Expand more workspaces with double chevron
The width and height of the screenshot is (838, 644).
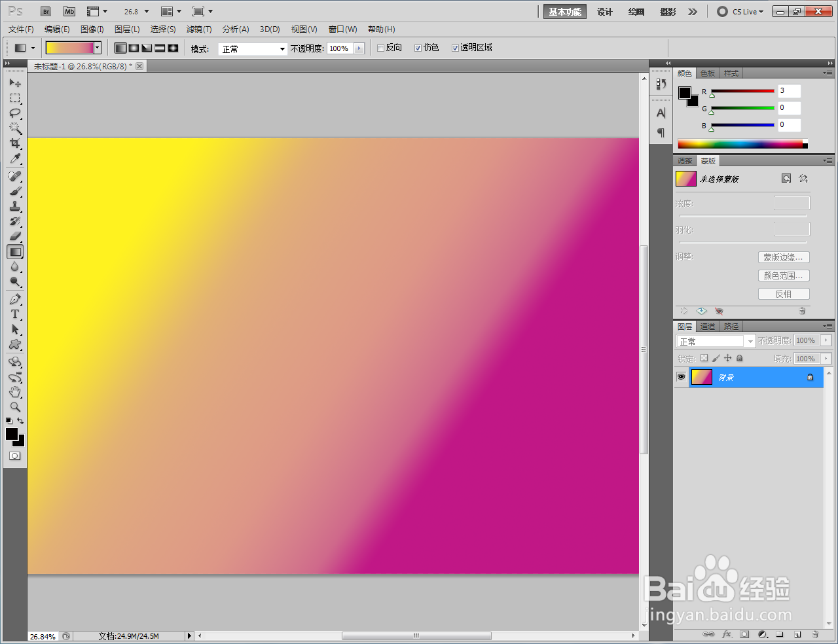[693, 12]
